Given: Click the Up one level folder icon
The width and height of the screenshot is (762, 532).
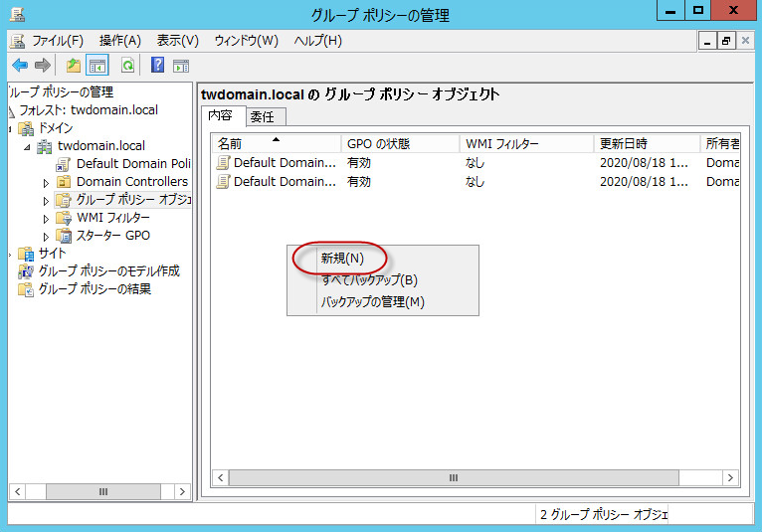Looking at the screenshot, I should tap(73, 66).
